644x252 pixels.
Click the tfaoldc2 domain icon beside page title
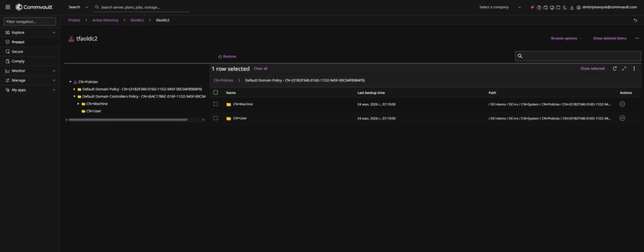pyautogui.click(x=71, y=38)
